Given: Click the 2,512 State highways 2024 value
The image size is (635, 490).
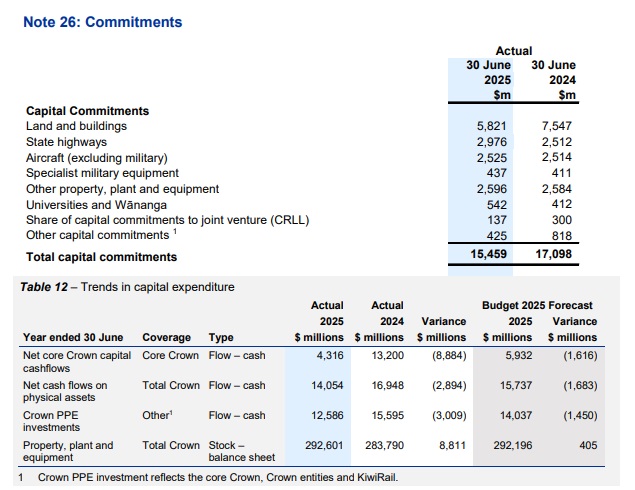Looking at the screenshot, I should 557,142.
